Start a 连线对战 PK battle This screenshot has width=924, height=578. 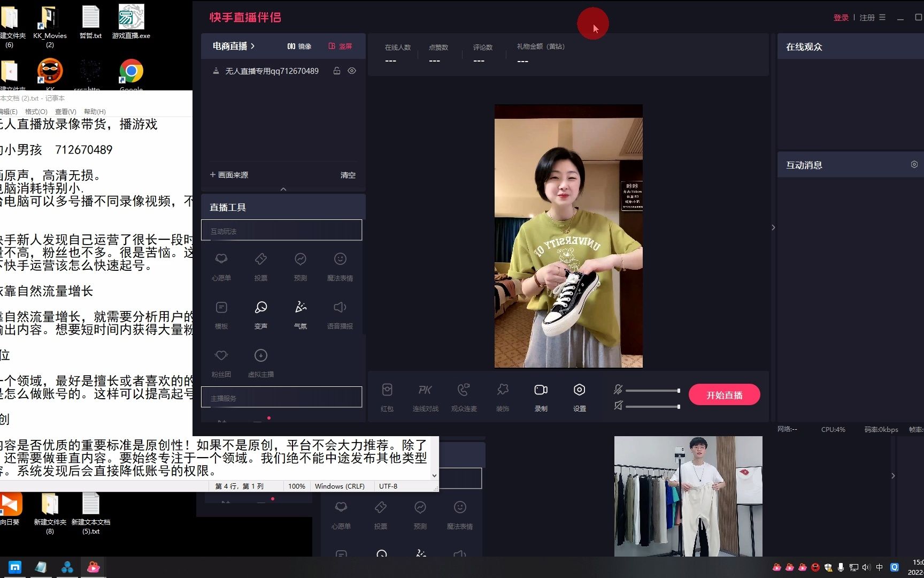426,397
